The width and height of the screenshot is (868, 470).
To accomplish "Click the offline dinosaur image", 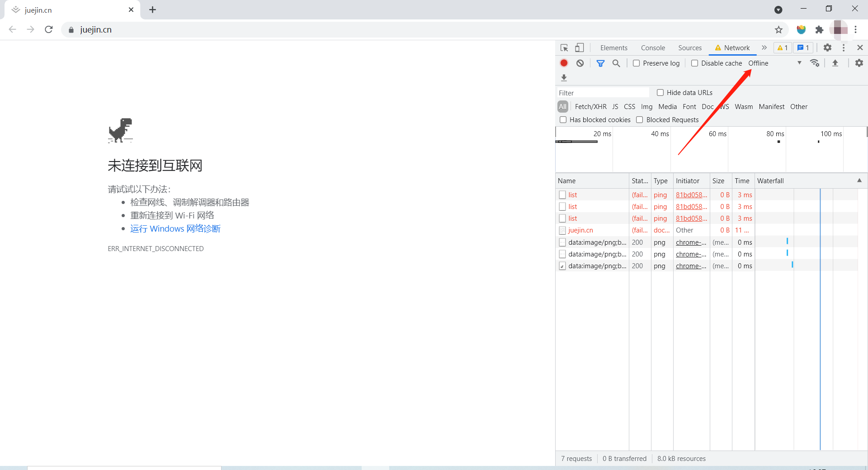I will pyautogui.click(x=120, y=131).
